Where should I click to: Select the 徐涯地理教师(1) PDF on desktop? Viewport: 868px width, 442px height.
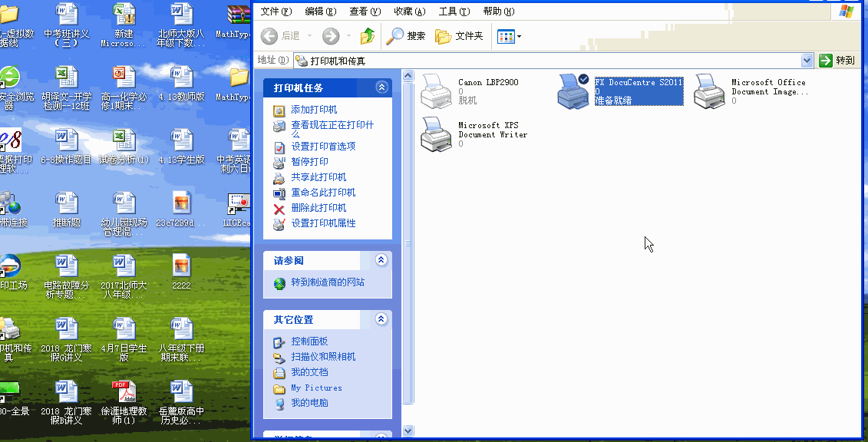click(124, 402)
